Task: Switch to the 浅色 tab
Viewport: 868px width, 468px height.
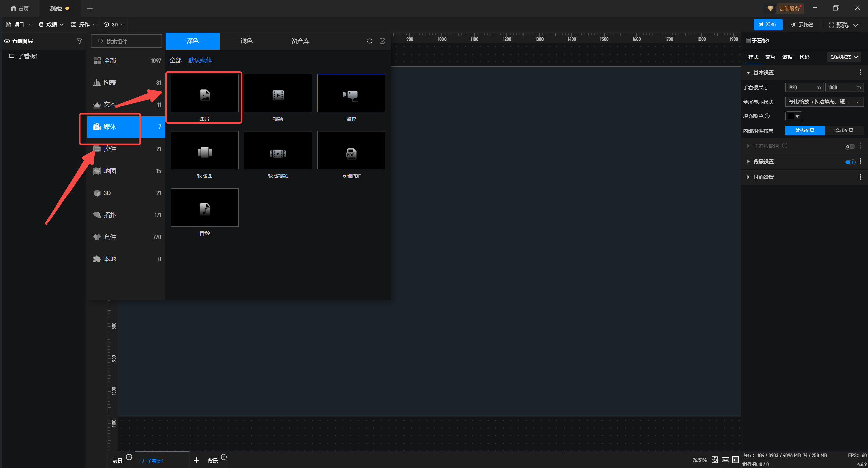Action: coord(246,41)
